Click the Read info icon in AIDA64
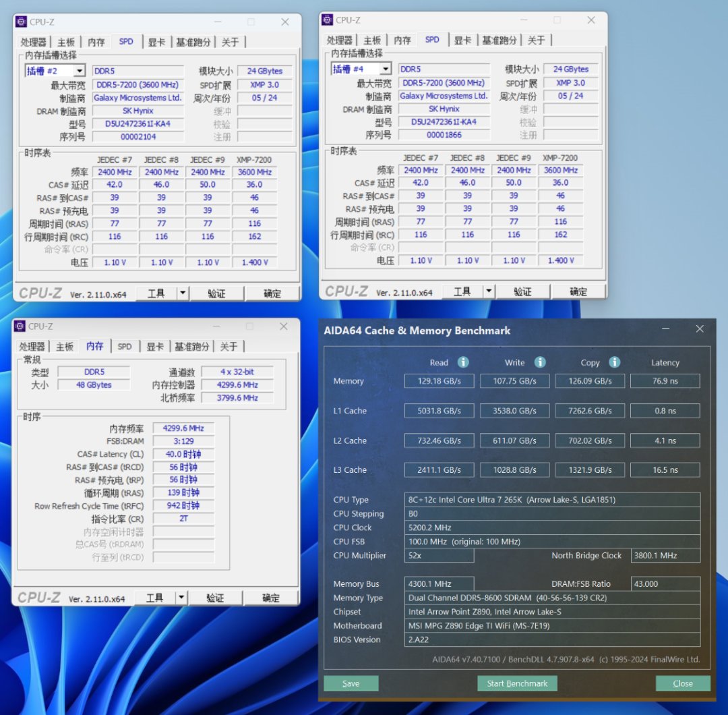The image size is (728, 715). (463, 362)
